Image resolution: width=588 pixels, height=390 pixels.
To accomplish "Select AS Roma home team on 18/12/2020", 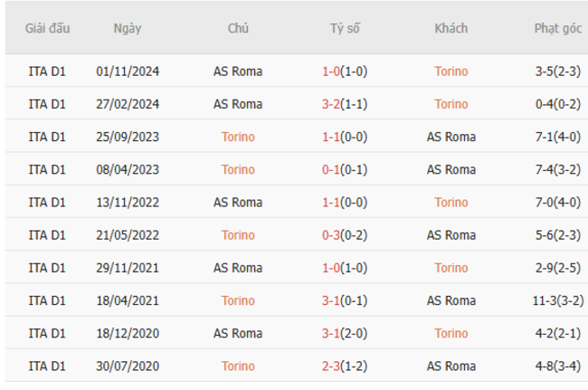I will point(238,333).
